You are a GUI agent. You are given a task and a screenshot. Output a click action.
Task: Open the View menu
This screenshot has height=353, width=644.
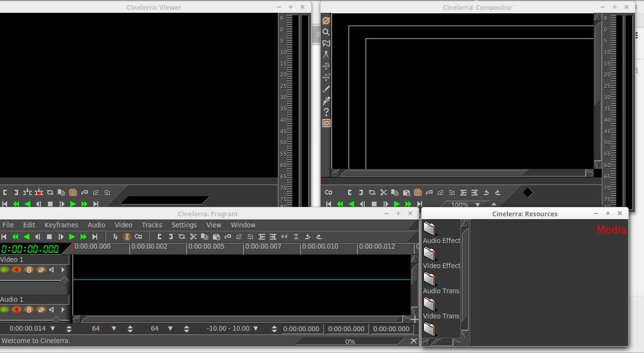coord(214,225)
